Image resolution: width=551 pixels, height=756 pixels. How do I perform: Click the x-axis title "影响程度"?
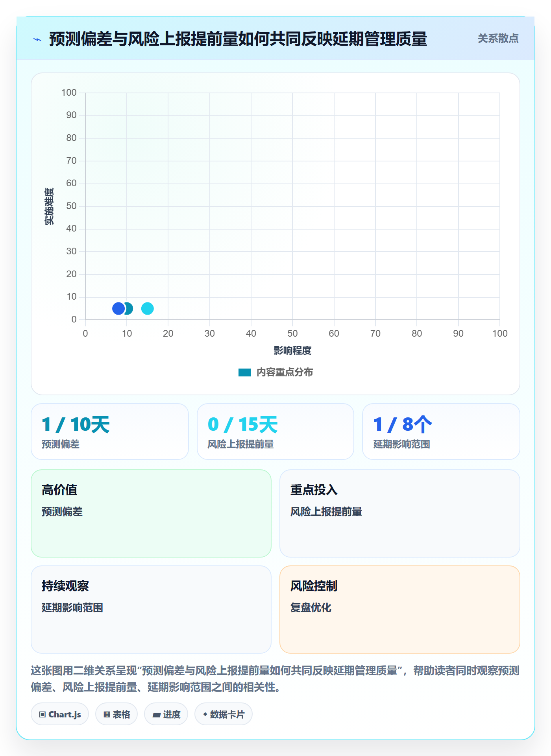point(292,350)
